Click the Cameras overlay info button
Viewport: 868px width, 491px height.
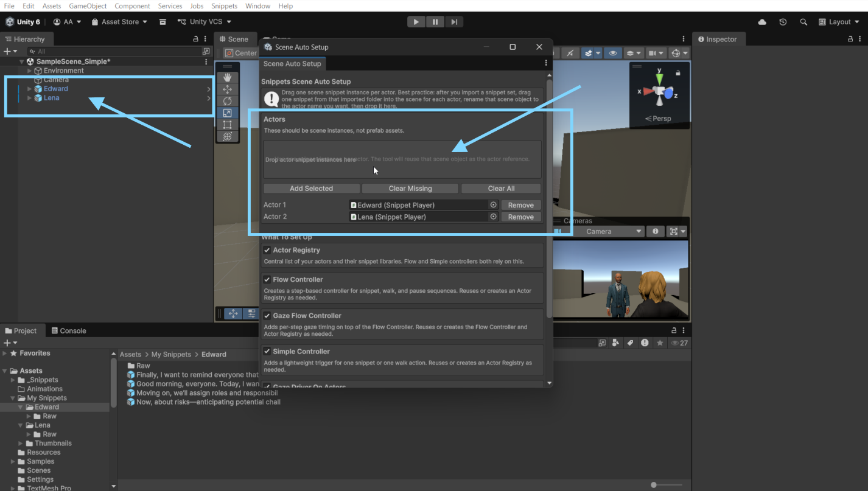(x=656, y=231)
